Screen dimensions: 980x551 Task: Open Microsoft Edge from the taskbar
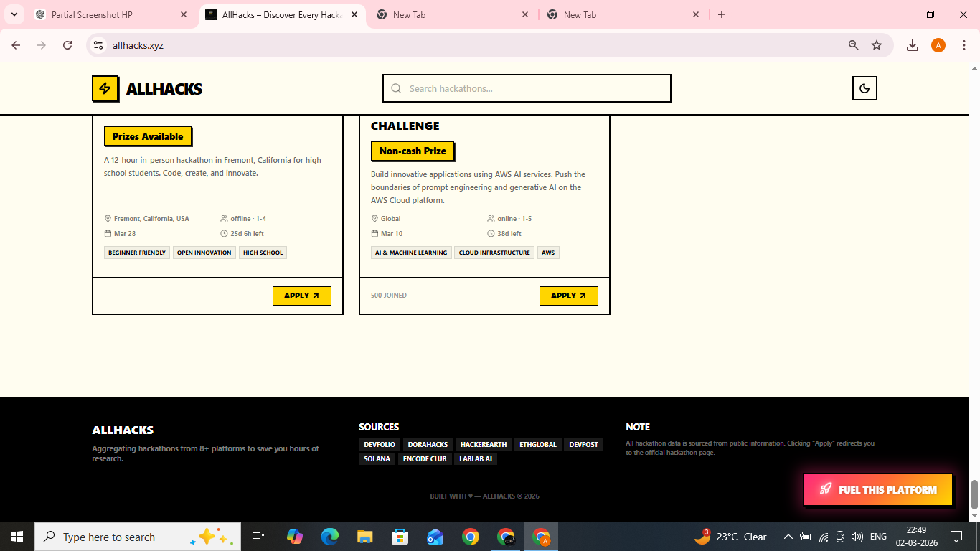point(329,536)
